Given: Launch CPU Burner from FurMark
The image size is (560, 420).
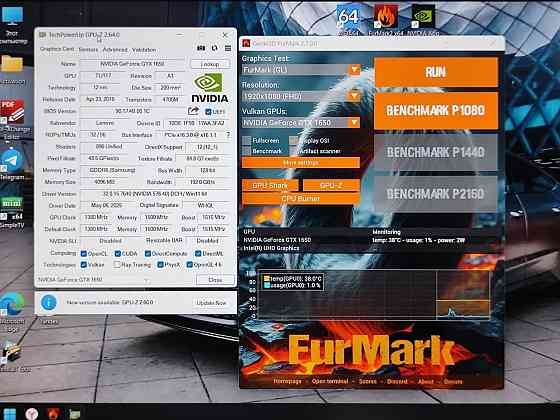Looking at the screenshot, I should (301, 199).
